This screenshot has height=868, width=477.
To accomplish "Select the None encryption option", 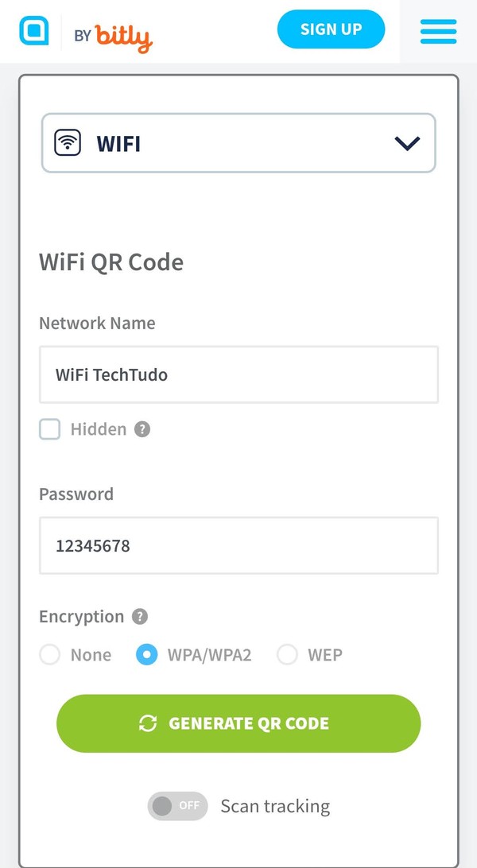I will 49,654.
